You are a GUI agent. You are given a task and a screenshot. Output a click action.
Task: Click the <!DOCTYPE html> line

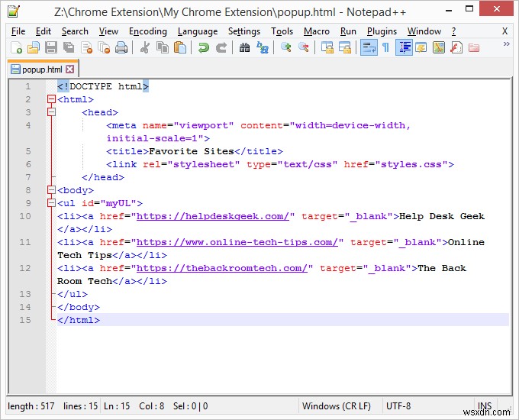pyautogui.click(x=103, y=86)
